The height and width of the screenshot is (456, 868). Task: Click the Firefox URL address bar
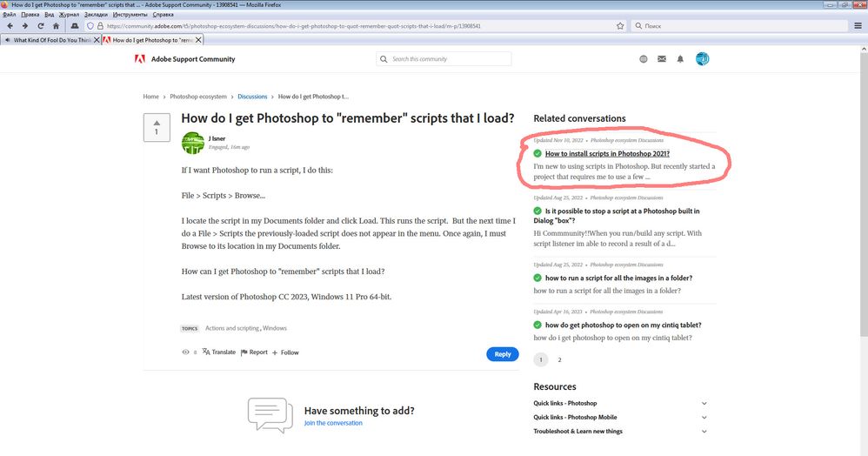[354, 26]
